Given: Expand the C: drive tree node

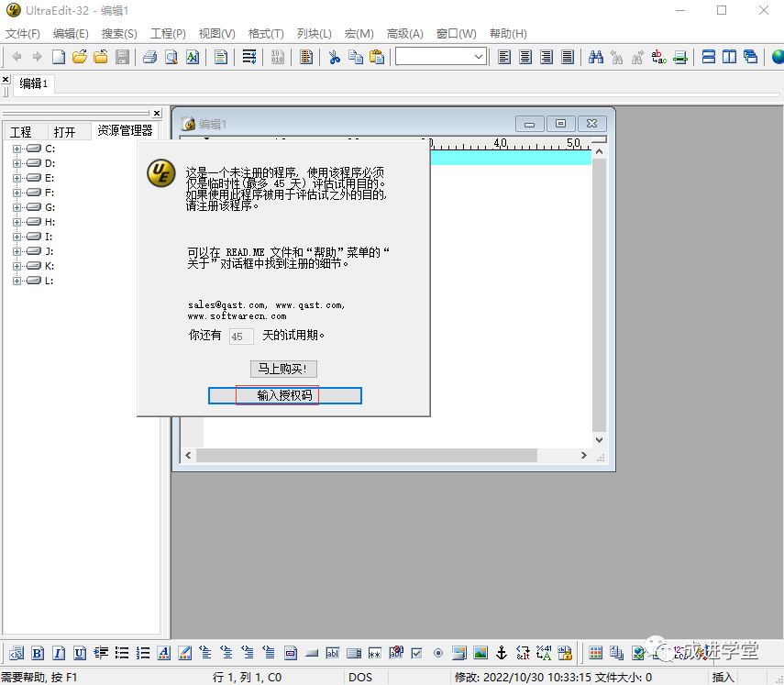Looking at the screenshot, I should (x=17, y=149).
